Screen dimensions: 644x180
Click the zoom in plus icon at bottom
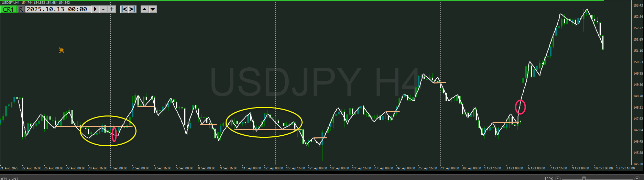pyautogui.click(x=637, y=178)
